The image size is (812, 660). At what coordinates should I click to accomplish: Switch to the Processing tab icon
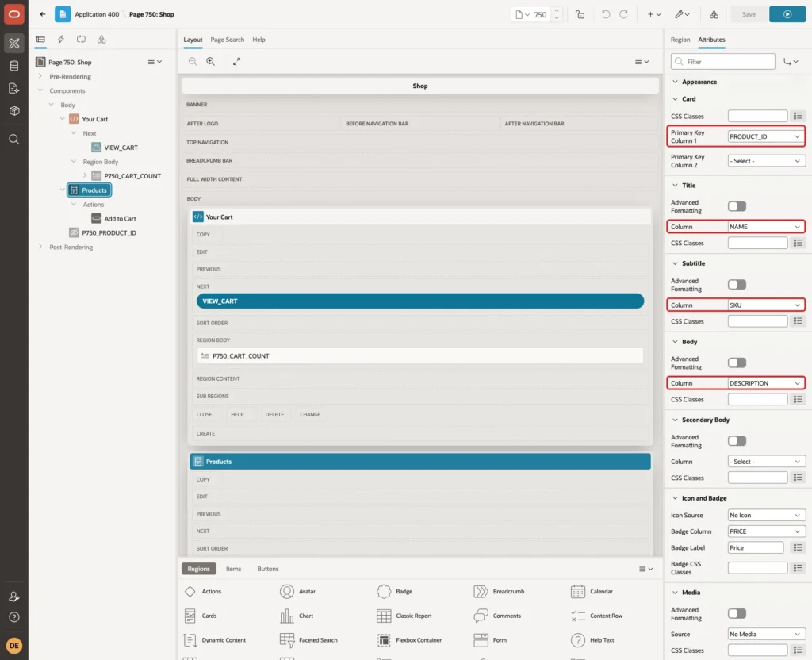[x=81, y=40]
